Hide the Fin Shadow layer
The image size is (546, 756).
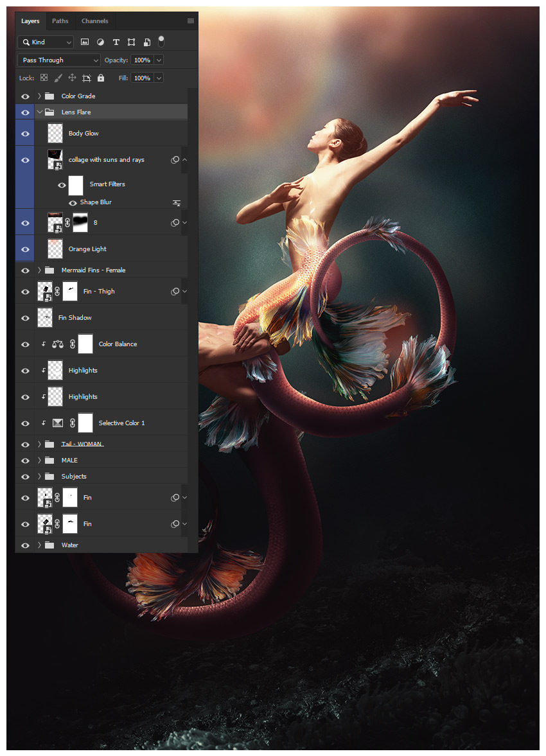coord(25,318)
